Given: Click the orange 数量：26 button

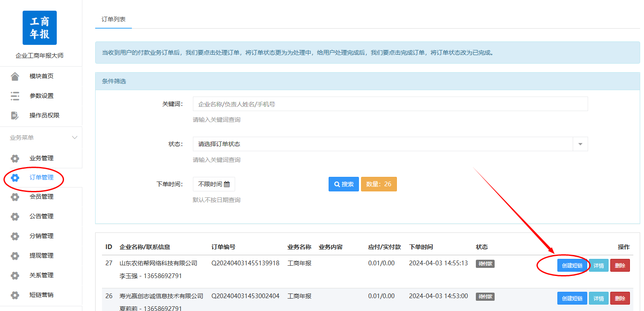Looking at the screenshot, I should pos(379,184).
